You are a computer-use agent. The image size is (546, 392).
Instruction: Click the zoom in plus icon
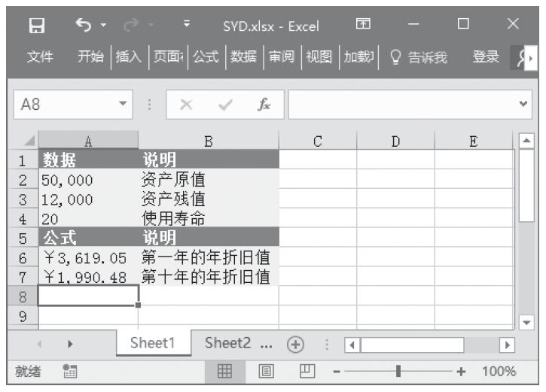pos(461,372)
